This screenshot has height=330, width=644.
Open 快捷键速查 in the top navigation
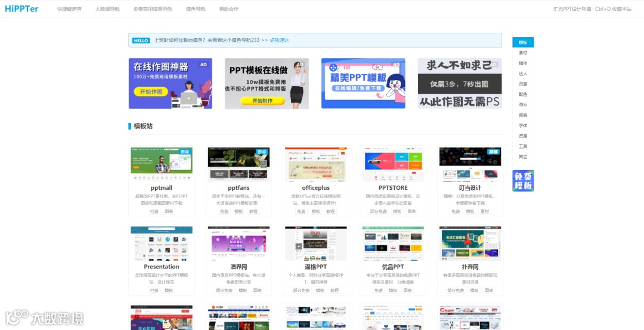click(69, 9)
